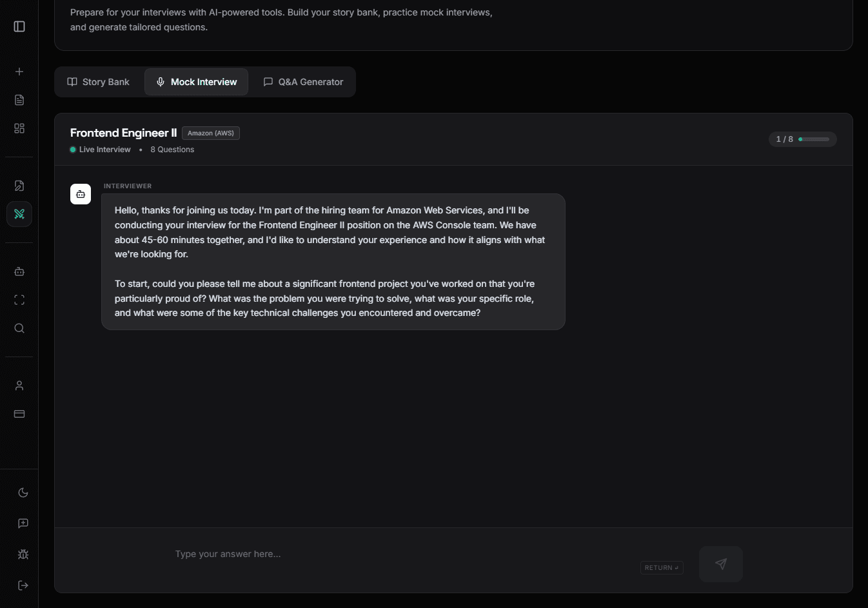Click the logout icon

coord(23,585)
